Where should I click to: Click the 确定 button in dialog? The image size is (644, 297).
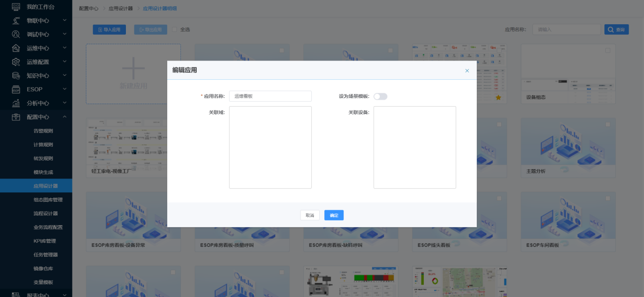pos(334,215)
